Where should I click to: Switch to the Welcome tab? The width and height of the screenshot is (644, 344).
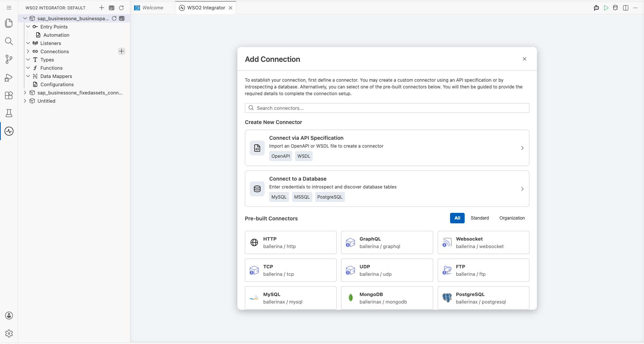point(153,7)
